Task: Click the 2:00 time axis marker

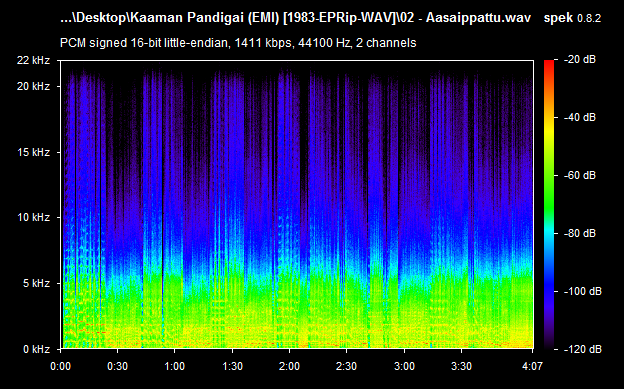Action: click(289, 366)
